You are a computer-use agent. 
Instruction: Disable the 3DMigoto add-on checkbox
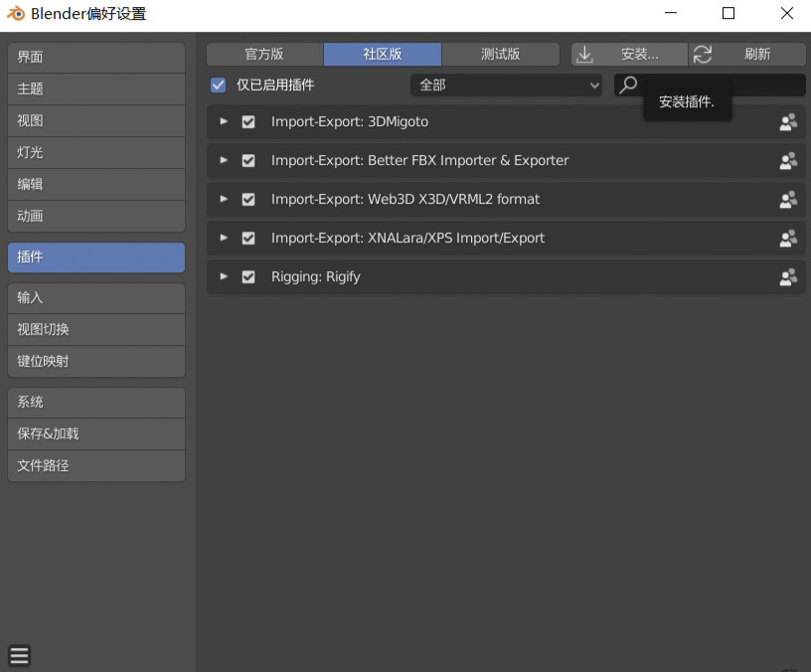tap(248, 122)
